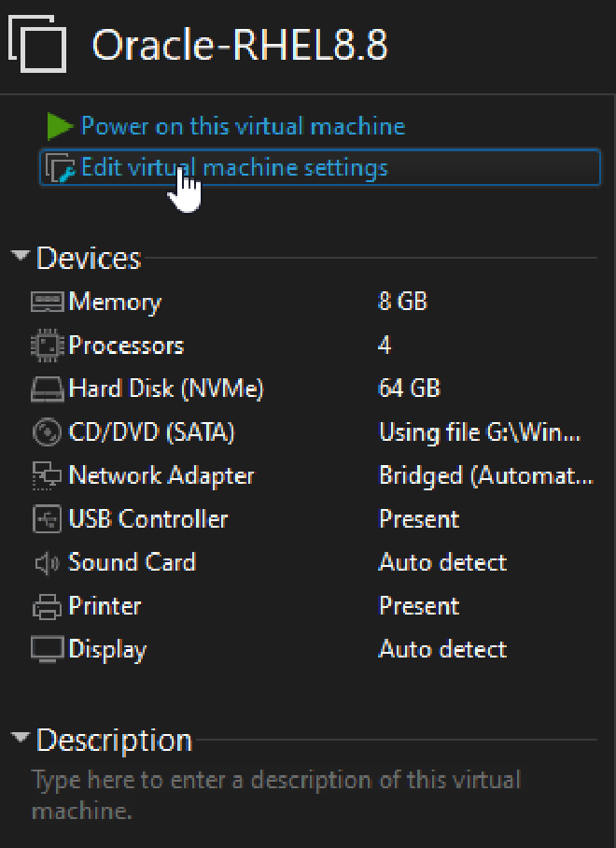Click the CD/DVD (SATA) disc icon

[x=47, y=432]
